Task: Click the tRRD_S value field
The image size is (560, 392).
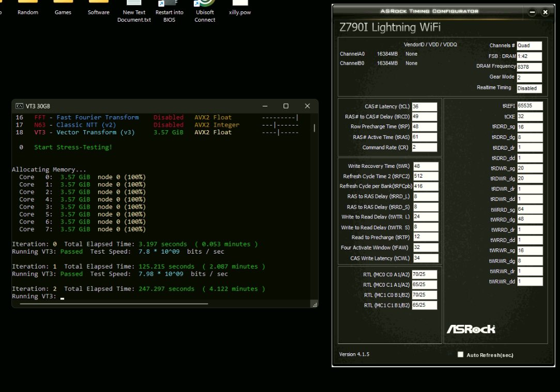Action: pos(426,207)
